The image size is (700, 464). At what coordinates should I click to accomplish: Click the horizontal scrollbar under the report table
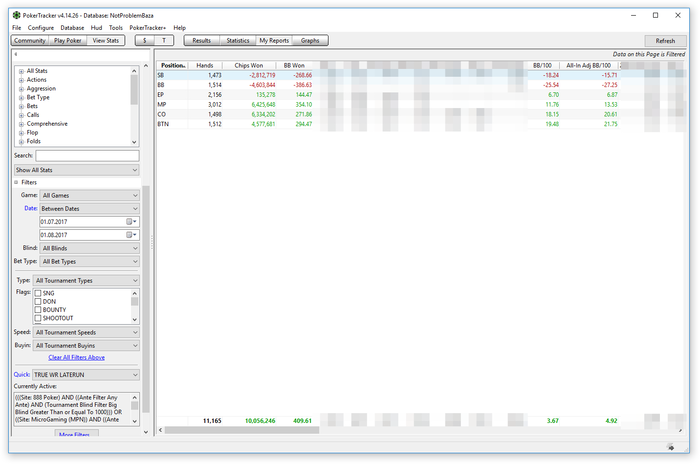242,430
